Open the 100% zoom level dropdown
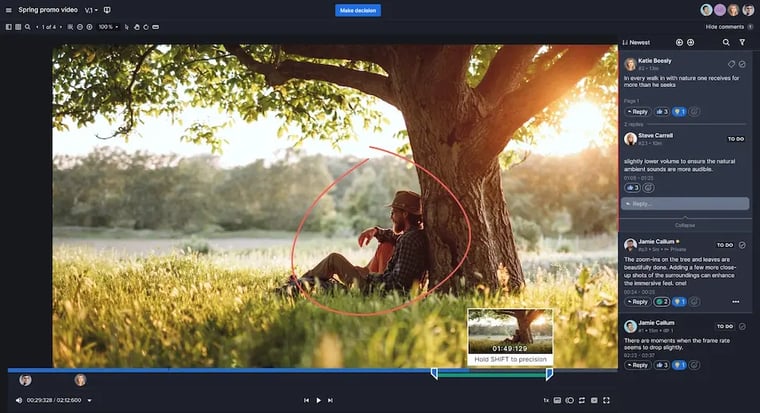 click(106, 27)
